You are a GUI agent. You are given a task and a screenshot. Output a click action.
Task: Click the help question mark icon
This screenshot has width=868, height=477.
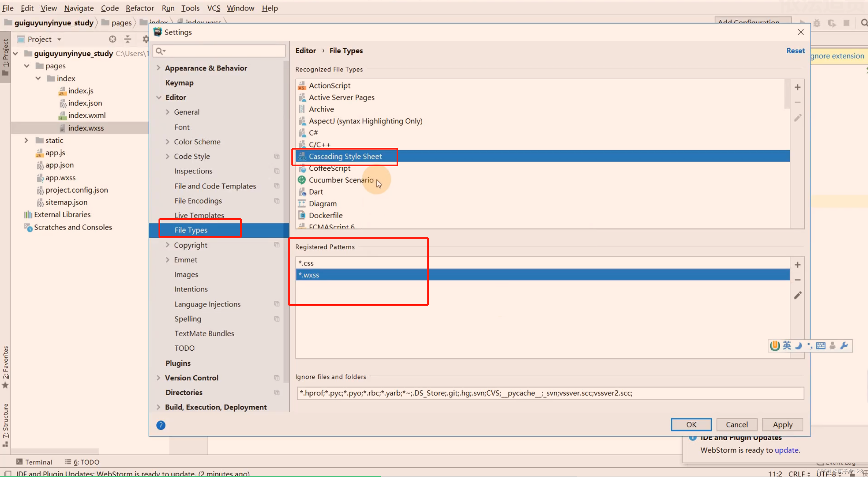coord(161,425)
